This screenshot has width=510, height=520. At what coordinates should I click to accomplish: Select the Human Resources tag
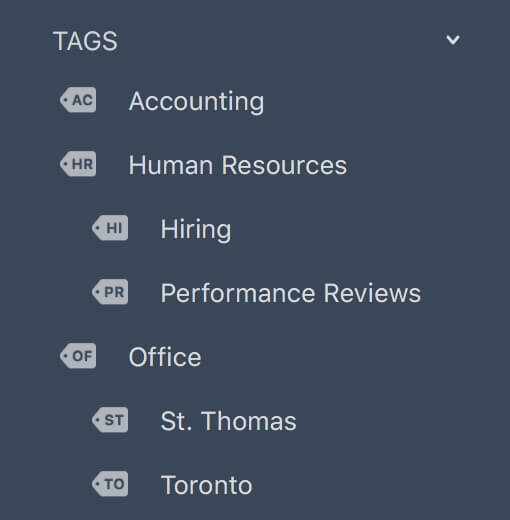coord(238,165)
